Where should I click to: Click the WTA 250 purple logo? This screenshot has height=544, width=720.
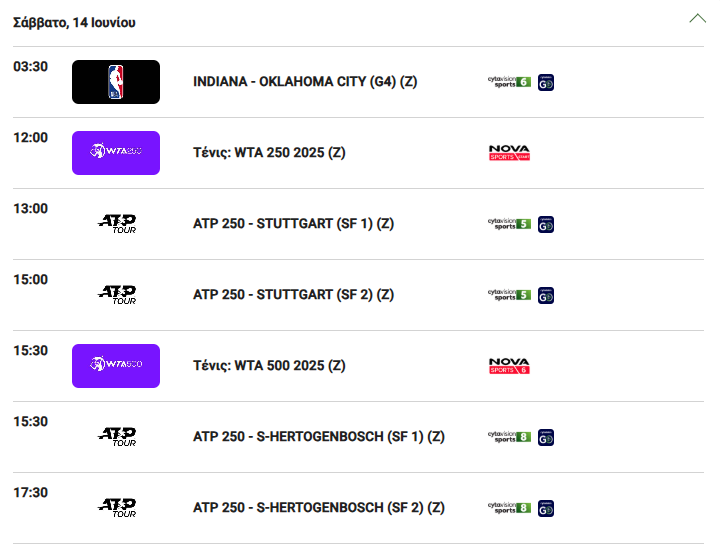(x=116, y=153)
